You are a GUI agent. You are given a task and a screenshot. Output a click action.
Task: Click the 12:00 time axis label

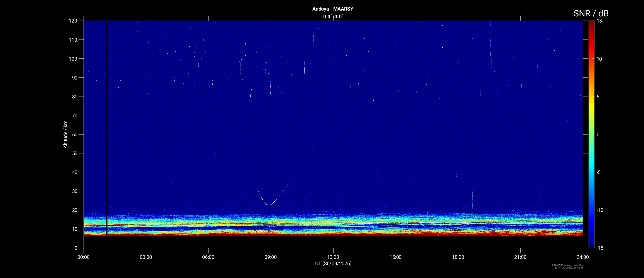point(333,257)
